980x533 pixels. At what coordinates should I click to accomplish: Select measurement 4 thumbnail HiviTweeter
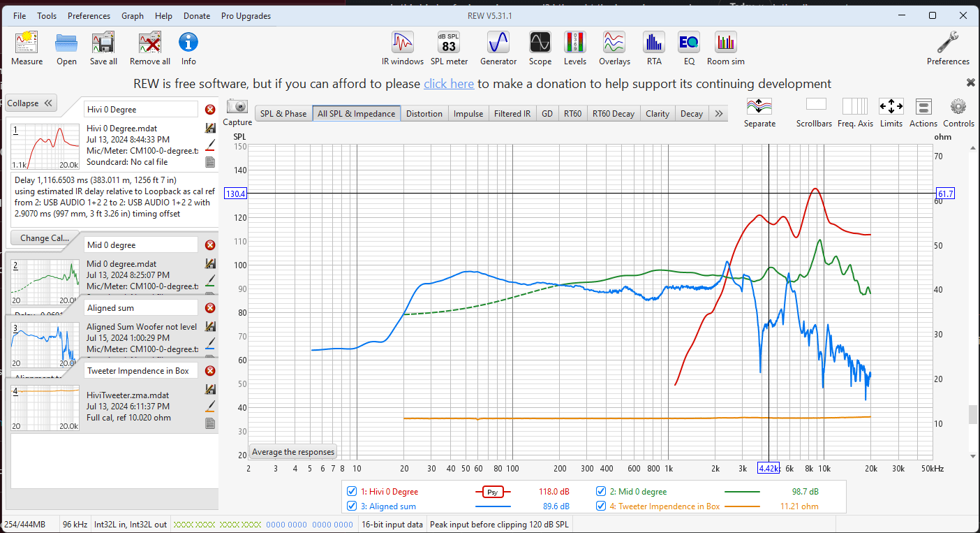tap(45, 407)
